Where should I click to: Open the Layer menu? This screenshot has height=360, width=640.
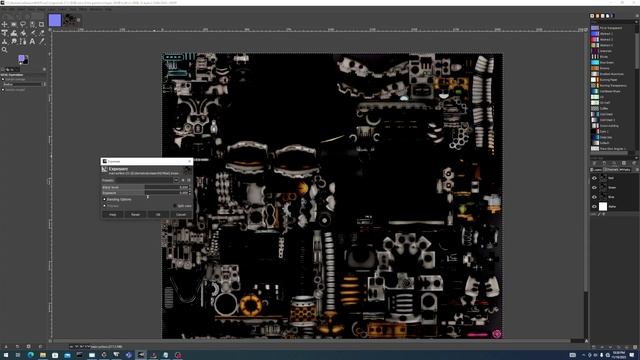coord(52,9)
